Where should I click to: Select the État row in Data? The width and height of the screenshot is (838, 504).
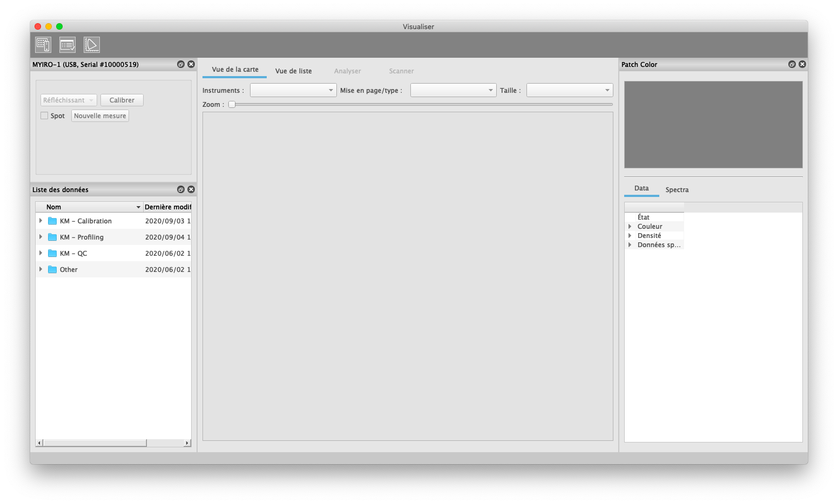click(654, 217)
